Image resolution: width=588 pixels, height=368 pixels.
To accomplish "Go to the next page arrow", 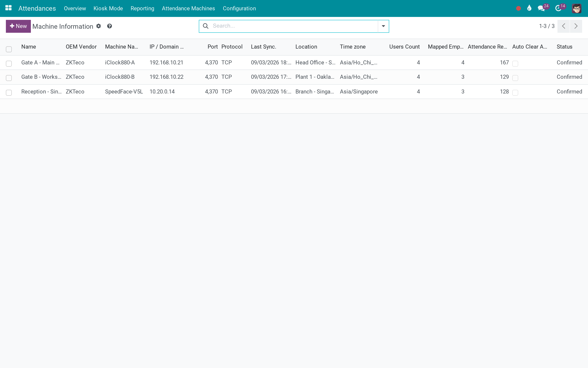I will click(576, 26).
